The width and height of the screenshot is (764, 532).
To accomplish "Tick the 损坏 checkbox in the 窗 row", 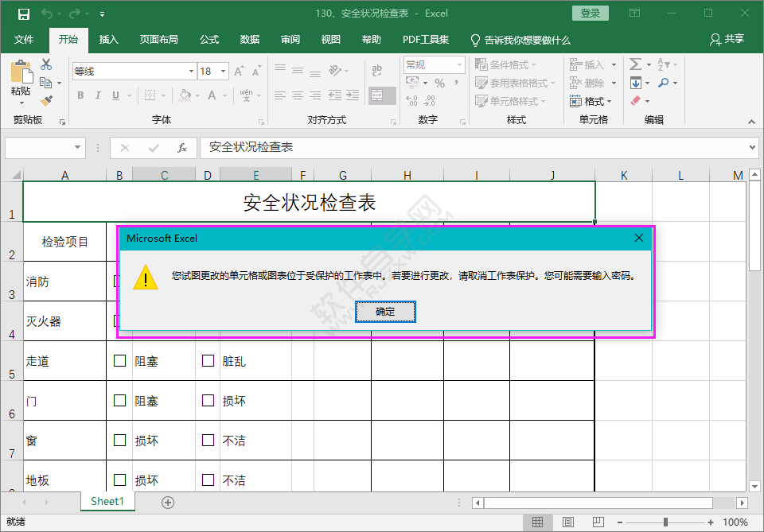I will tap(120, 440).
